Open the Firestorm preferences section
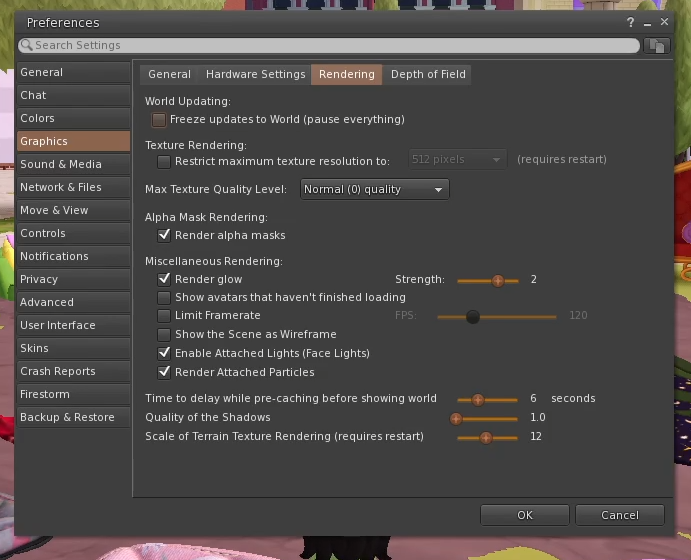Screen dimensions: 691x560 (74, 394)
